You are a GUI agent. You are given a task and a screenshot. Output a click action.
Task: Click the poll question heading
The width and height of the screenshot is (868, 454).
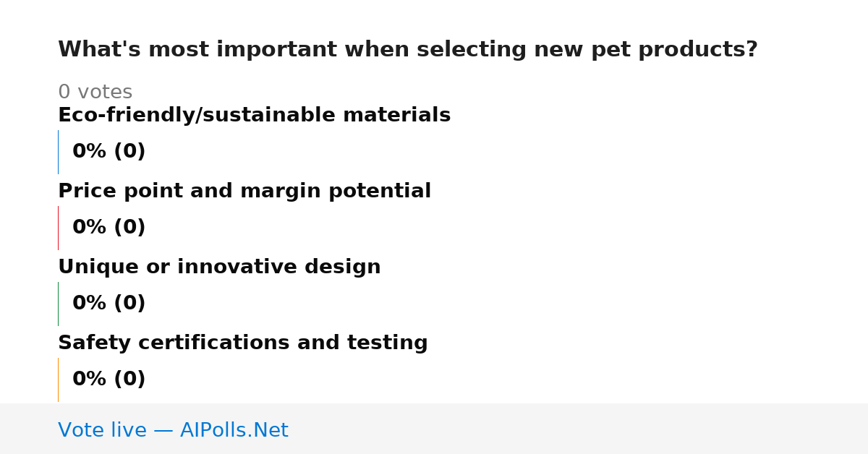pyautogui.click(x=408, y=50)
